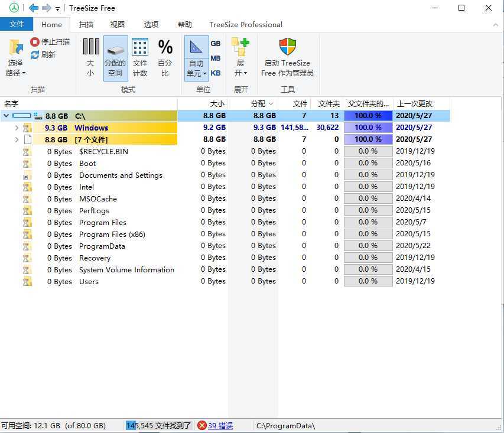Screen dimensions: 504x433
Task: Select the System Volume Information row
Action: pos(225,270)
